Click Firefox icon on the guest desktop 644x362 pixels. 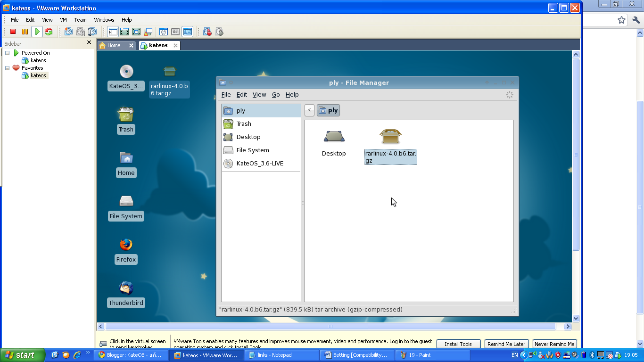coord(126,250)
